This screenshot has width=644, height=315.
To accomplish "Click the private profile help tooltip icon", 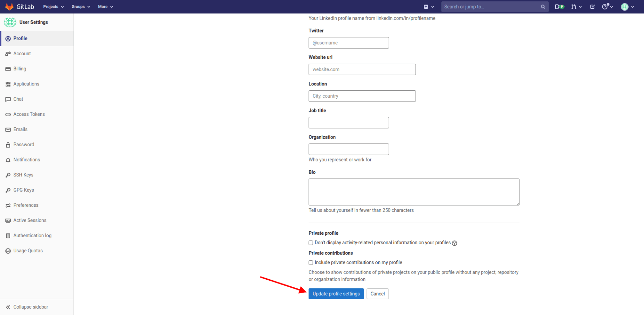I will click(454, 243).
